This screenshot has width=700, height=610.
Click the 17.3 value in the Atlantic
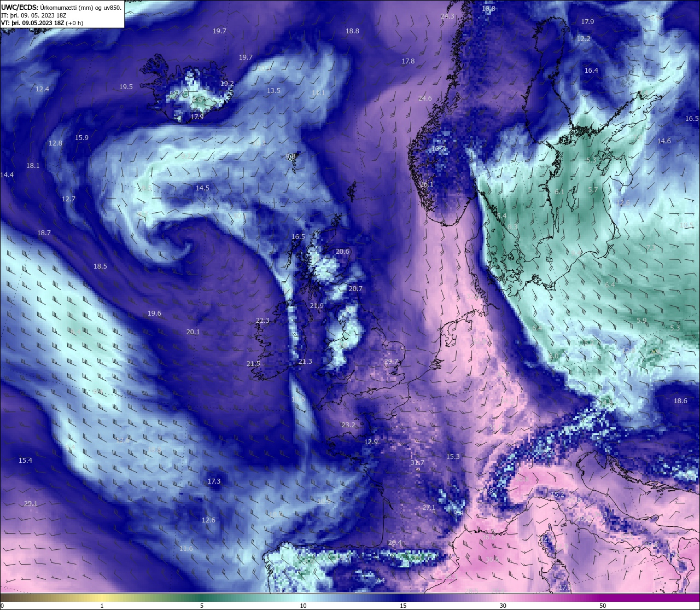click(214, 481)
